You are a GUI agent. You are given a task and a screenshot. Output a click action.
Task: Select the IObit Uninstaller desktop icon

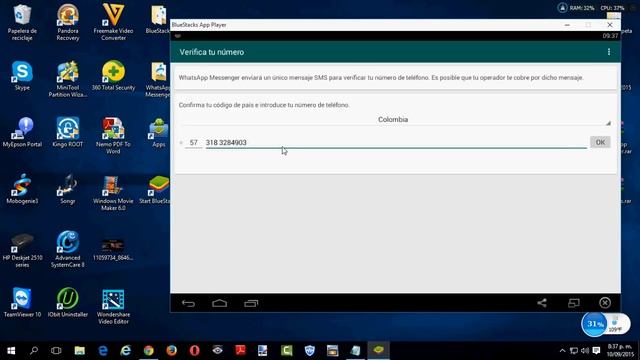click(x=68, y=302)
